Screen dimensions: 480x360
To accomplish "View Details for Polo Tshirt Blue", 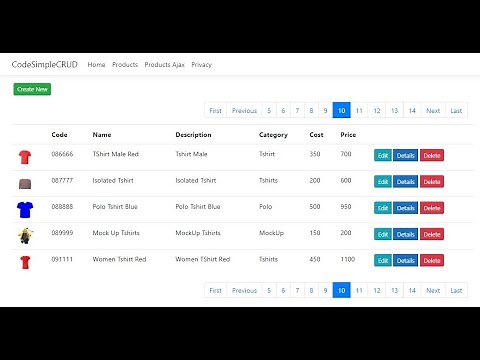I will [405, 208].
